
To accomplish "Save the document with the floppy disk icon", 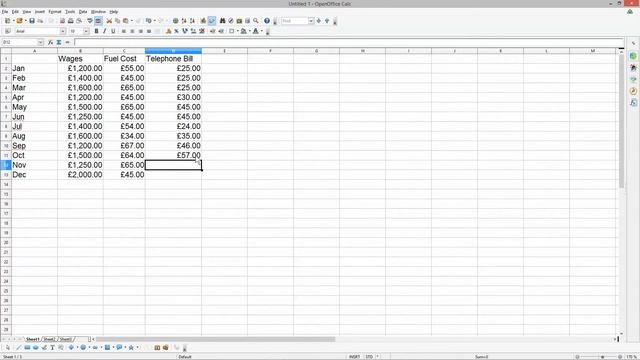I will (32, 21).
